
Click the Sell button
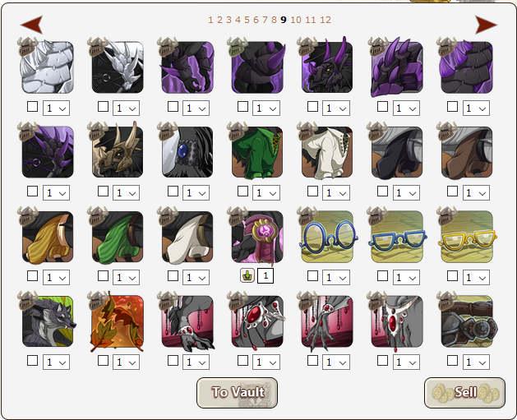pyautogui.click(x=464, y=393)
